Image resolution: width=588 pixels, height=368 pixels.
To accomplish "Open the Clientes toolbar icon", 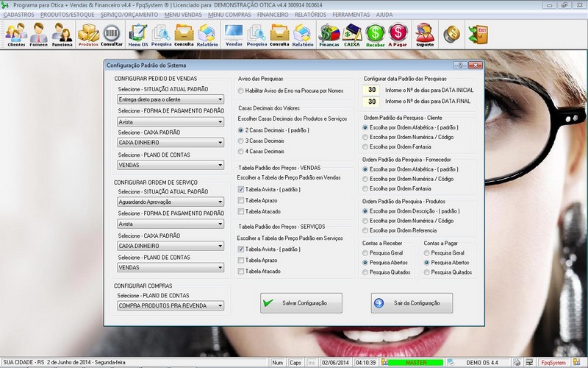I will [x=16, y=34].
